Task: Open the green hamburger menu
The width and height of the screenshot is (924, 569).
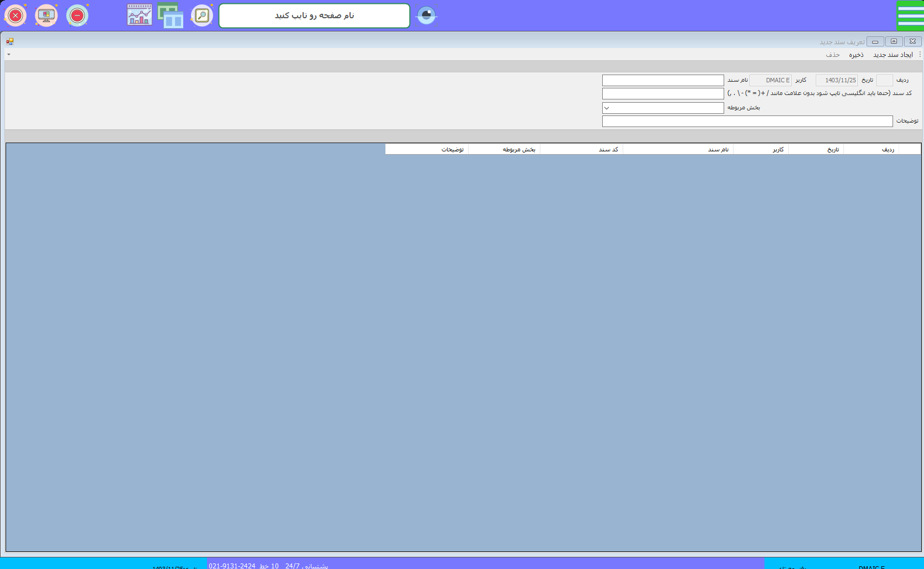Action: [x=910, y=15]
